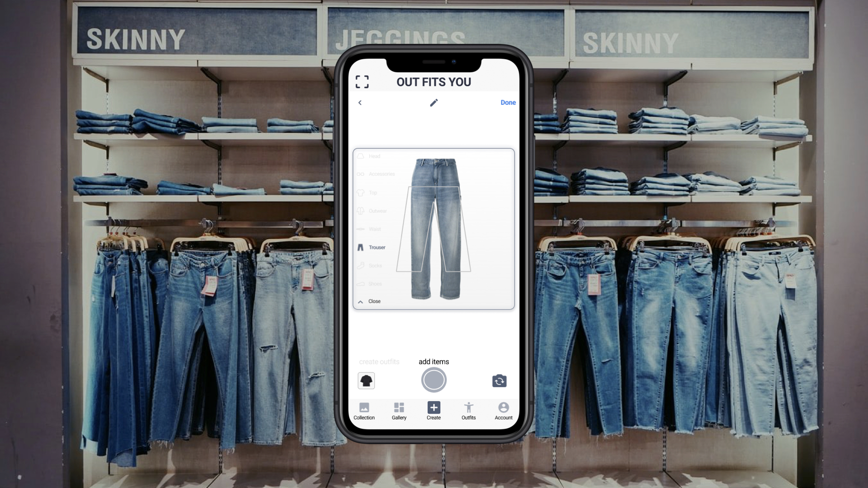Collapse the clothing selector via Close

368,301
